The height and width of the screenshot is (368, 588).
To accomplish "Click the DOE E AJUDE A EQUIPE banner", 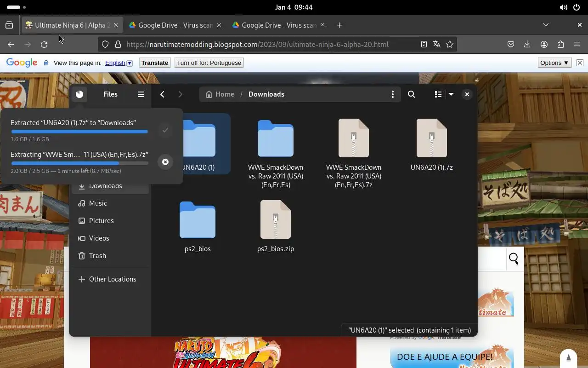I will pos(452,357).
